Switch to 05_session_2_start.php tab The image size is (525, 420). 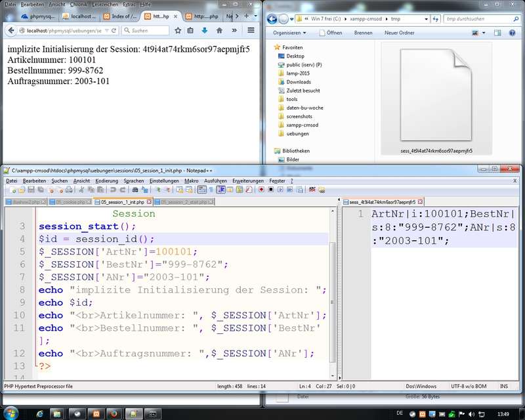[184, 201]
